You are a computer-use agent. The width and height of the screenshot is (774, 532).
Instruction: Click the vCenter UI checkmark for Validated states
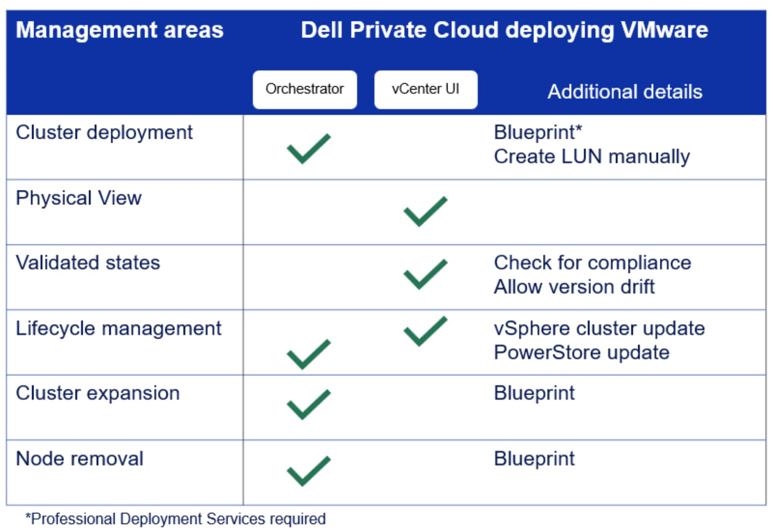pos(426,274)
